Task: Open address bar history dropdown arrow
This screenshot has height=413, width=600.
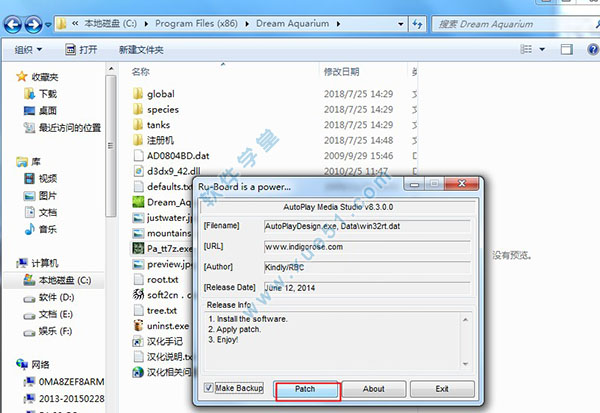Action: pyautogui.click(x=401, y=24)
